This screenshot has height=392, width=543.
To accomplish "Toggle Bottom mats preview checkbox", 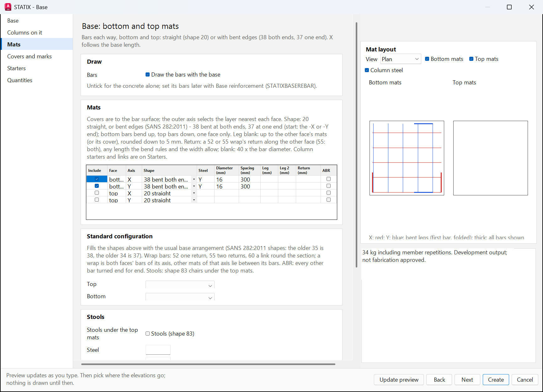I will (427, 59).
